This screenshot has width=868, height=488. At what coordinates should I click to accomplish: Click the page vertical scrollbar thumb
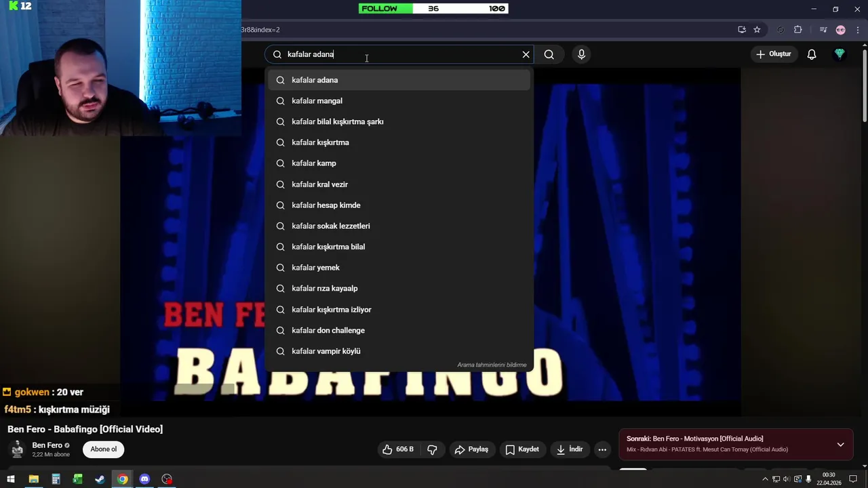865,85
